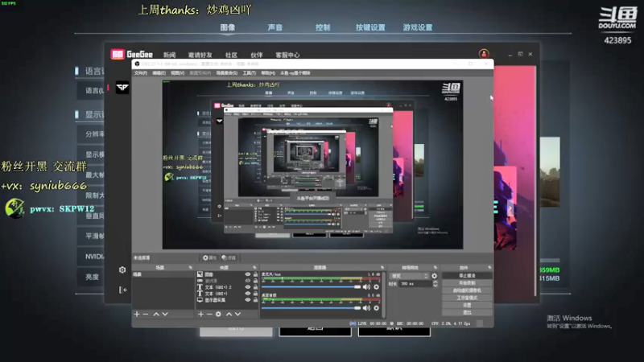Click 开始录制 button in OBS controls
Image resolution: width=644 pixels, height=362 pixels.
[x=467, y=283]
